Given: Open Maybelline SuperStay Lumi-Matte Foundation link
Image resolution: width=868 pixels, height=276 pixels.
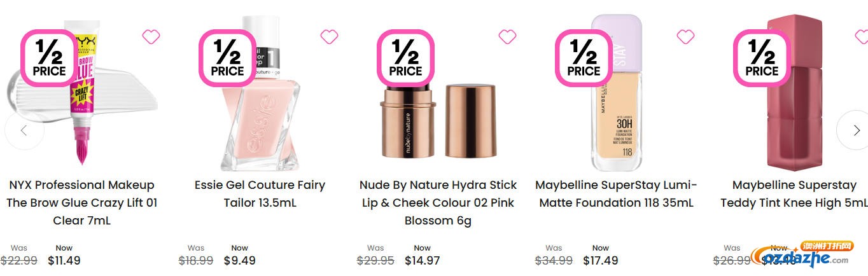Looking at the screenshot, I should click(616, 194).
